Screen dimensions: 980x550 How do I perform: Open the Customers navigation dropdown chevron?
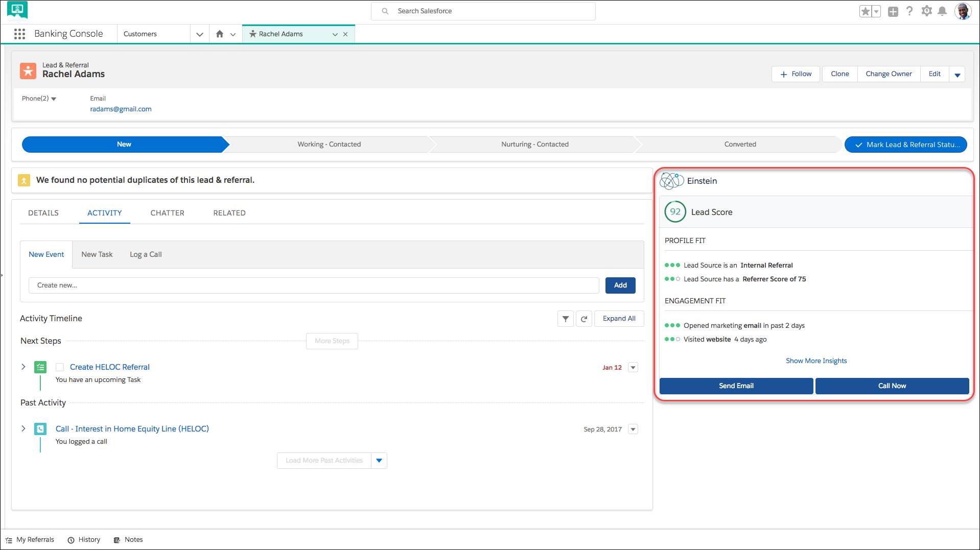(200, 34)
